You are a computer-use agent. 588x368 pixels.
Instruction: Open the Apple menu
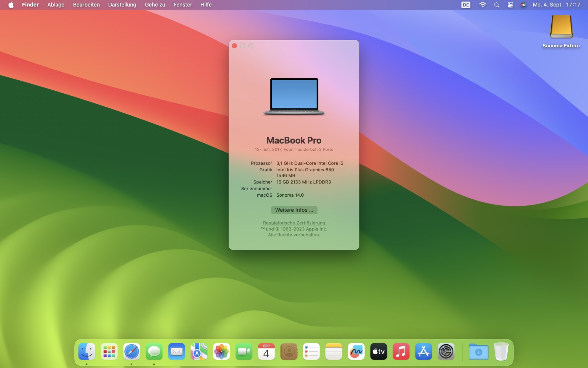tap(11, 5)
